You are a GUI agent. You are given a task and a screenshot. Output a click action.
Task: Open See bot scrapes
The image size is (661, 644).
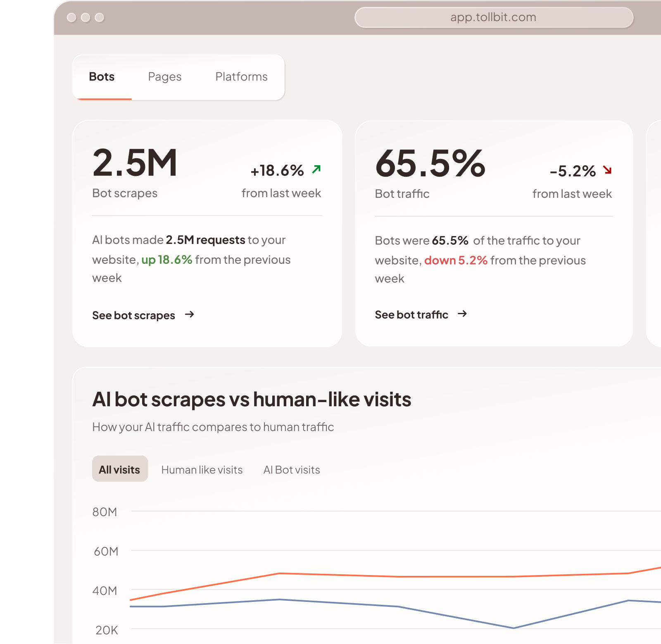pos(134,315)
